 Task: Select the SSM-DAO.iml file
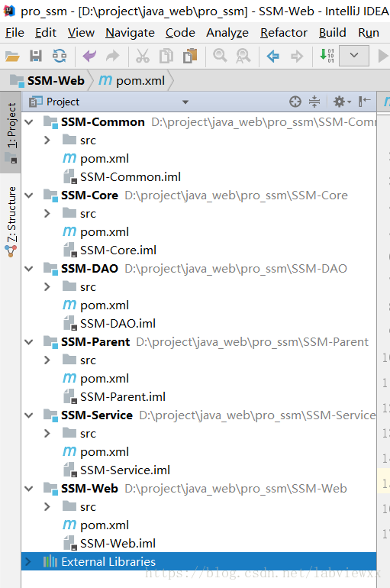[x=109, y=324]
